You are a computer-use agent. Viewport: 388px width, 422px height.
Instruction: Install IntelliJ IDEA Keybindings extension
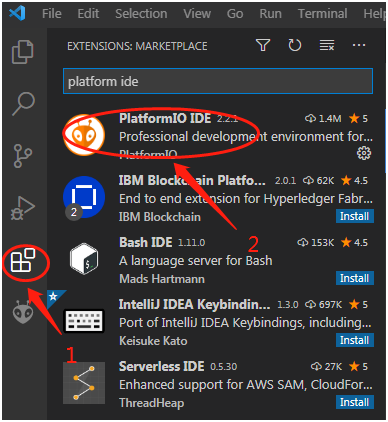click(x=355, y=340)
